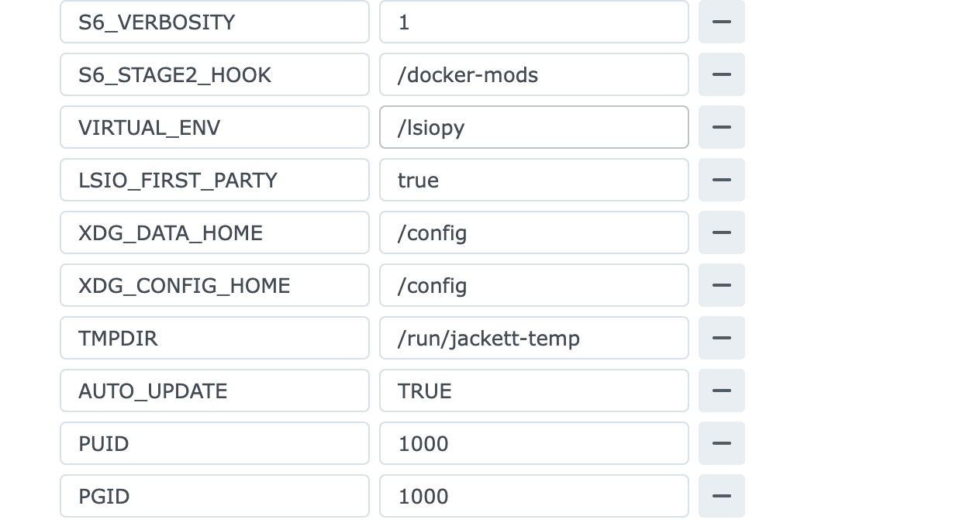
Task: Edit the XDG_CONFIG_HOME variable name field
Action: coord(214,285)
